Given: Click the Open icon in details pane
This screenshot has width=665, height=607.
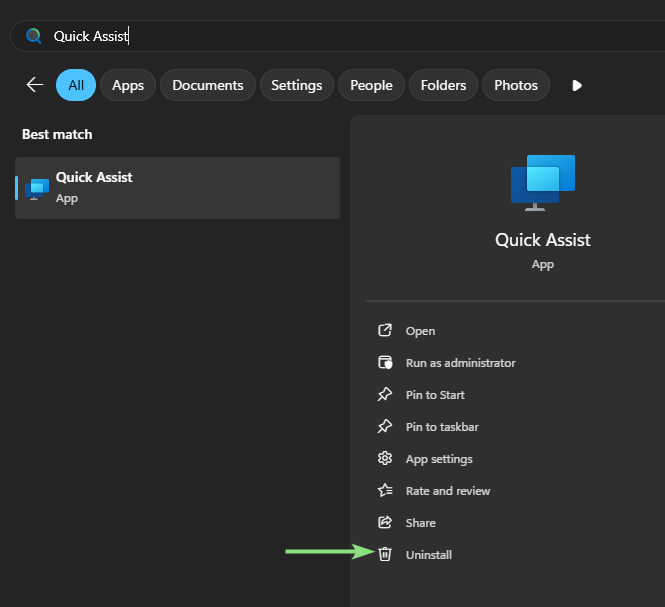Looking at the screenshot, I should pyautogui.click(x=385, y=330).
